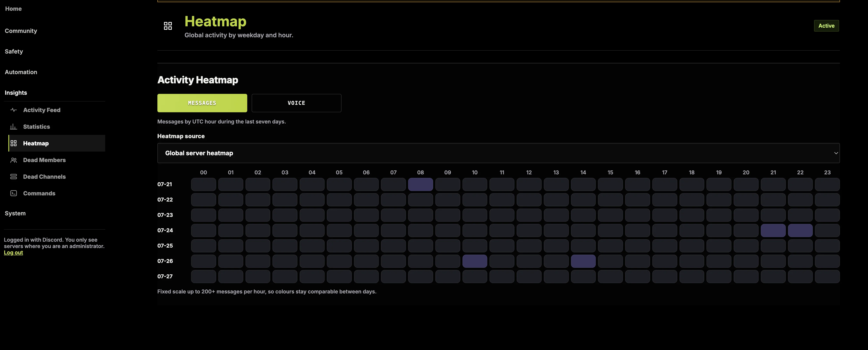Select the Heatmap sidebar entry
Image resolution: width=868 pixels, height=350 pixels.
(57, 143)
